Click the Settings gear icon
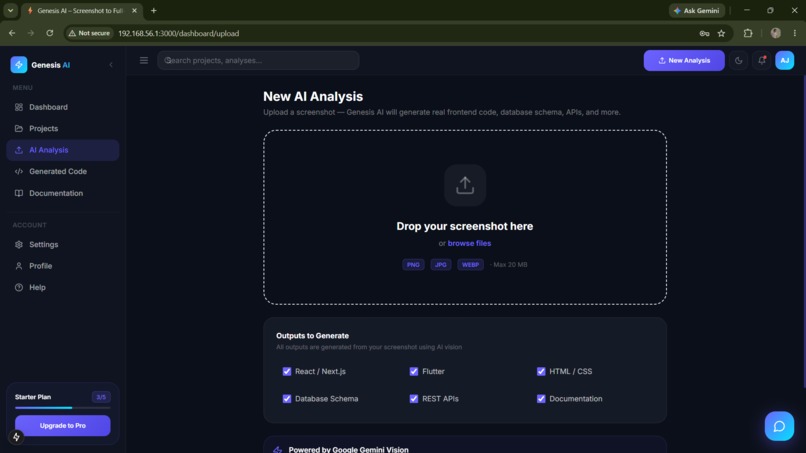The width and height of the screenshot is (806, 453). [19, 244]
